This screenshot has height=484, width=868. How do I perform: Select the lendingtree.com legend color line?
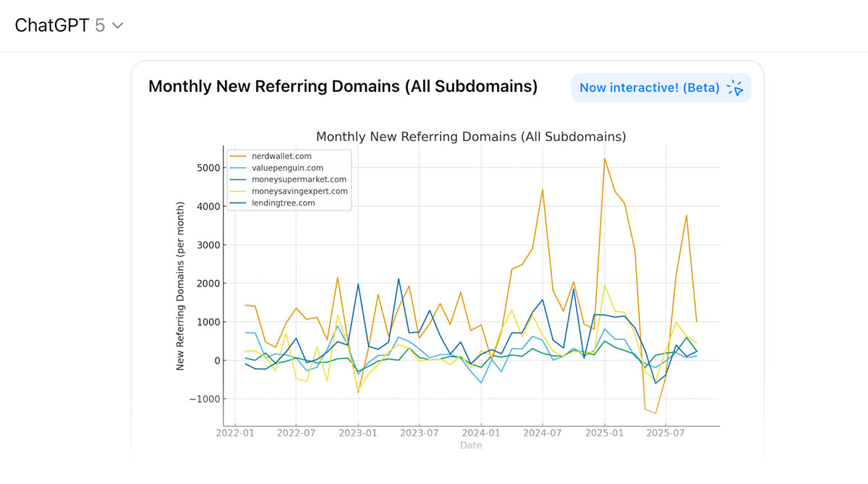[239, 203]
